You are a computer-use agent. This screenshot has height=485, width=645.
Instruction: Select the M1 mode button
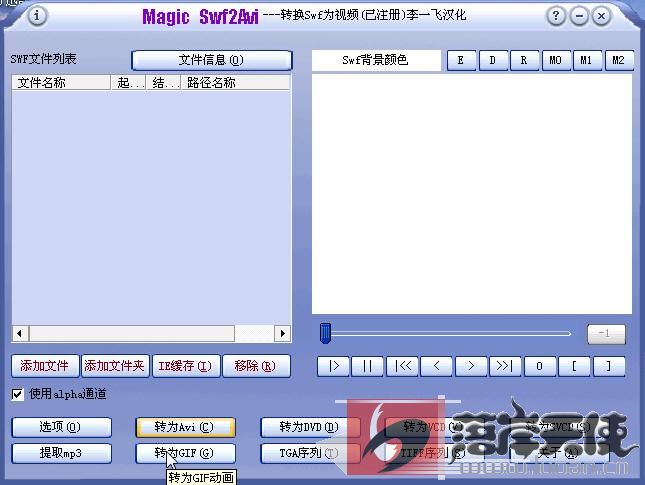(587, 60)
